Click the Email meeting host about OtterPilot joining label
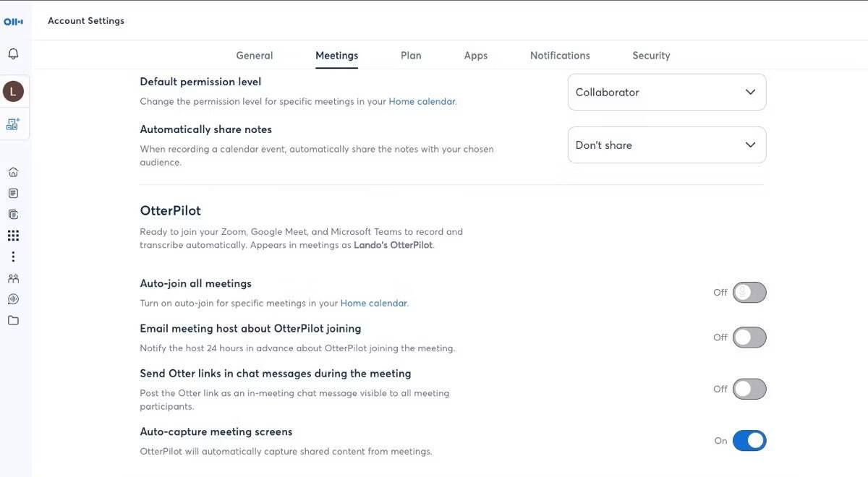The width and height of the screenshot is (868, 477). pyautogui.click(x=250, y=329)
